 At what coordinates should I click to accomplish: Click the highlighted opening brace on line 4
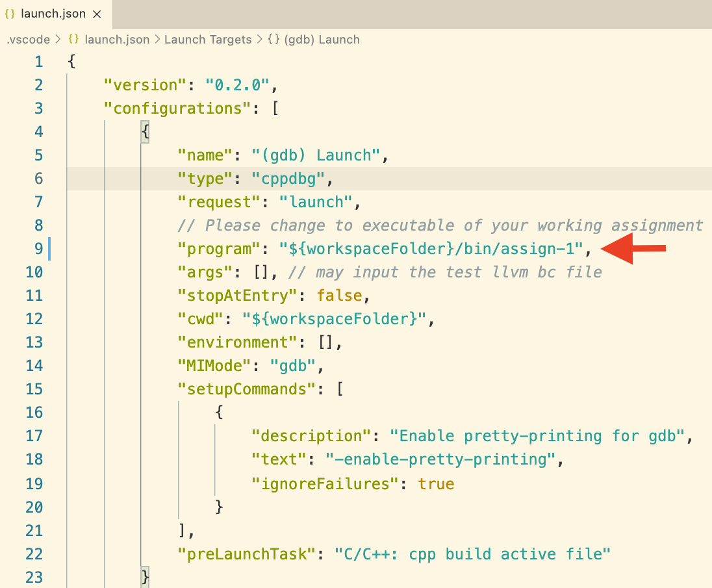tap(146, 132)
